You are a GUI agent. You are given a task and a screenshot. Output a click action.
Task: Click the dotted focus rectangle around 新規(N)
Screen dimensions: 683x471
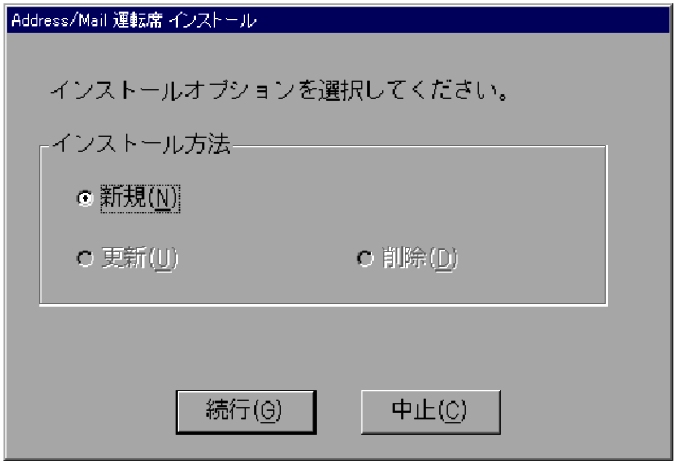coord(140,198)
